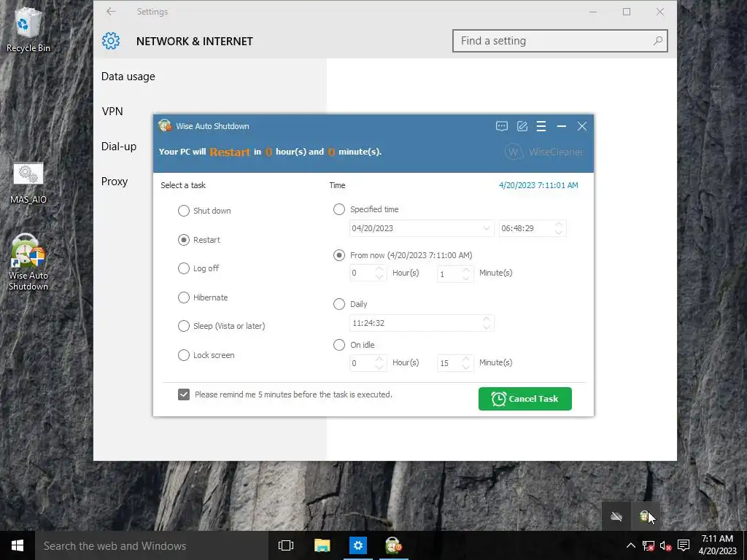
Task: Click Search the web and Windows box
Action: coord(152,545)
